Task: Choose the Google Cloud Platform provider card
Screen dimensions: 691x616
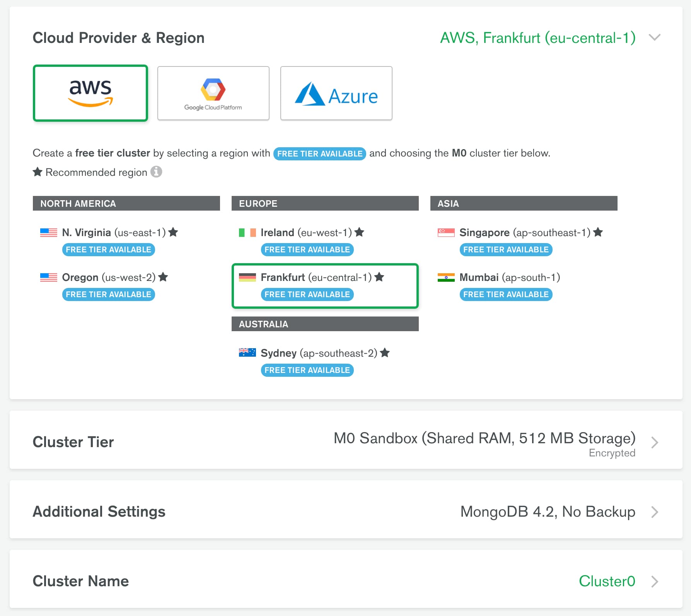Action: 213,93
